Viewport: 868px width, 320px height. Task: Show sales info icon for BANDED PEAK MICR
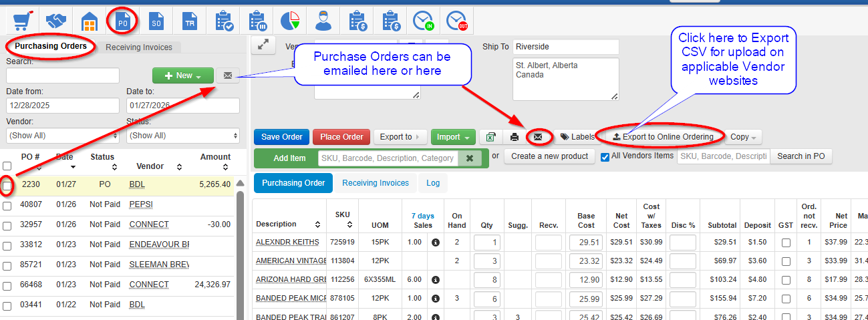[x=435, y=299]
